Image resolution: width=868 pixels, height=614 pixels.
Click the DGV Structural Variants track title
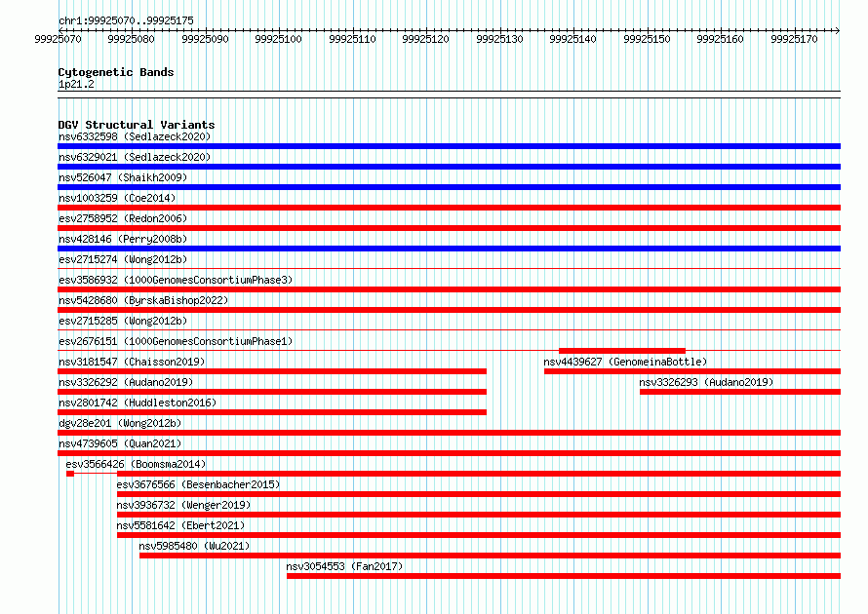click(137, 125)
